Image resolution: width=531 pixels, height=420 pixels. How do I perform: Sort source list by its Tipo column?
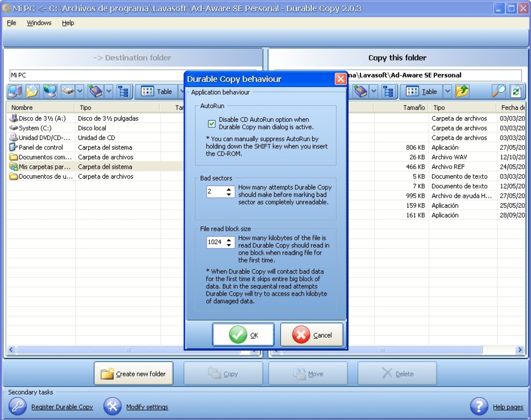pyautogui.click(x=462, y=108)
